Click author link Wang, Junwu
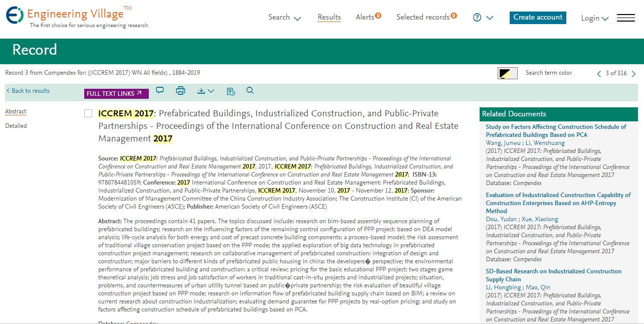The width and height of the screenshot is (644, 324). (503, 143)
